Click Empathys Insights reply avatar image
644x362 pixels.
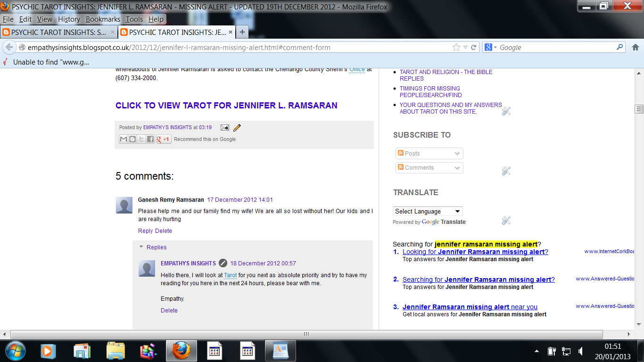coord(147,269)
